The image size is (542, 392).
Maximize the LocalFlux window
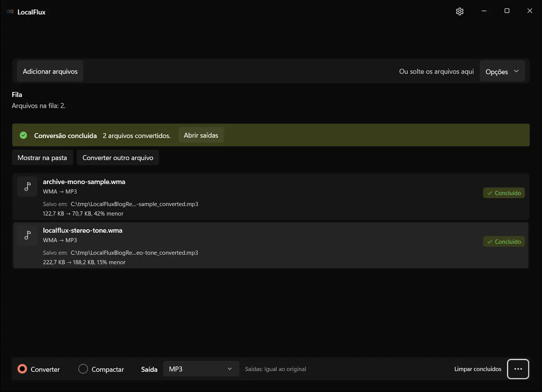point(507,11)
